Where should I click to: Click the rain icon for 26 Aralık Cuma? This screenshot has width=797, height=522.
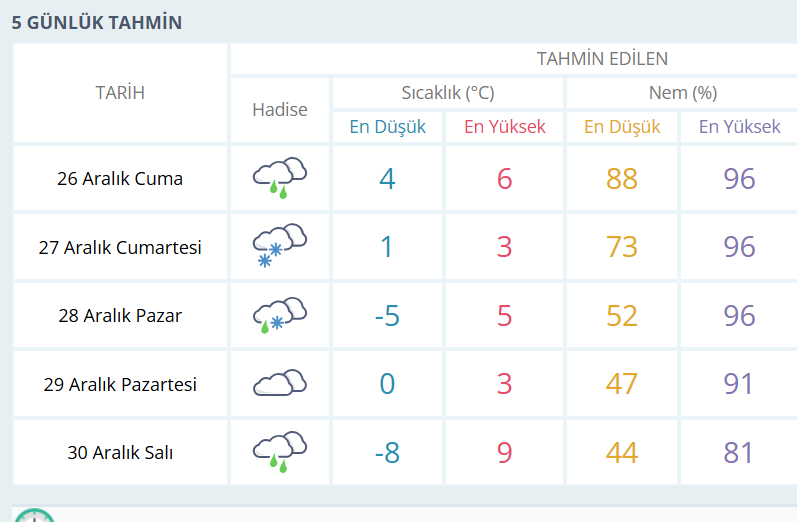point(279,176)
